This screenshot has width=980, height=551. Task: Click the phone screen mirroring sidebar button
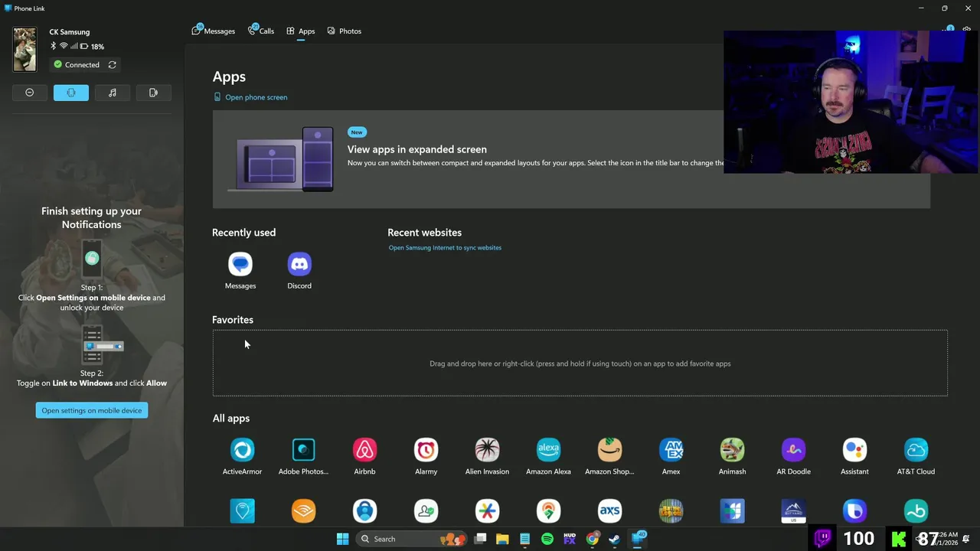[153, 93]
